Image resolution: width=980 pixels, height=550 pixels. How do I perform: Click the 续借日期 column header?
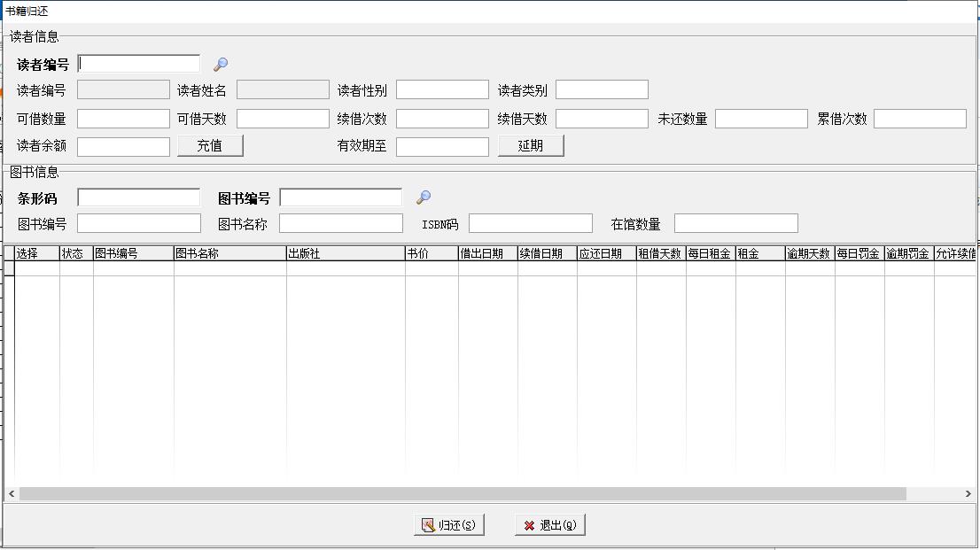[x=547, y=254]
